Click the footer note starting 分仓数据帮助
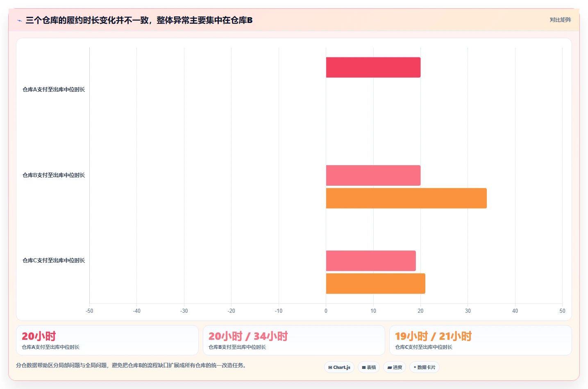This screenshot has width=588, height=389. click(132, 365)
